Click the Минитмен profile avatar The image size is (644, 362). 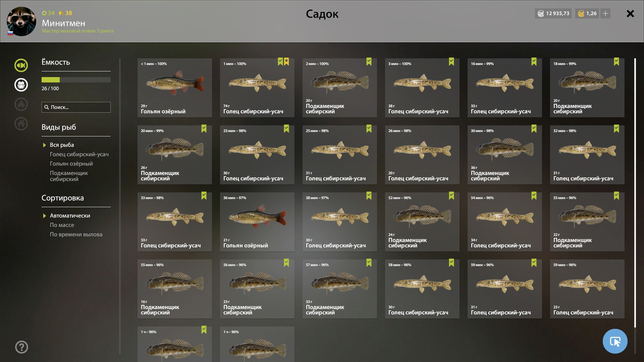(x=21, y=21)
